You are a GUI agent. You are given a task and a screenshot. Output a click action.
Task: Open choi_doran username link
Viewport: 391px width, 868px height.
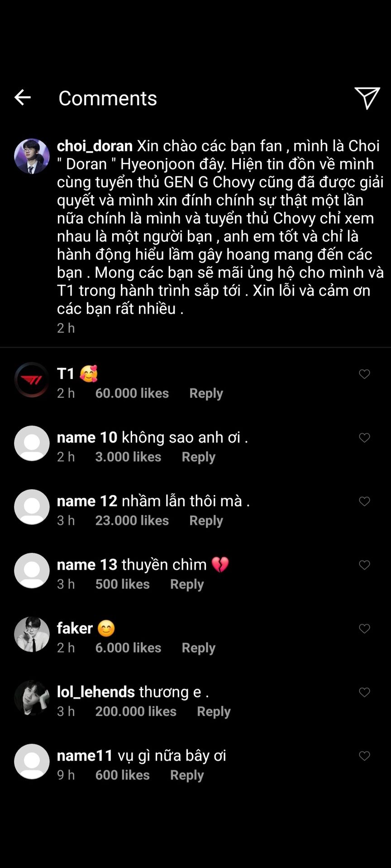point(95,146)
